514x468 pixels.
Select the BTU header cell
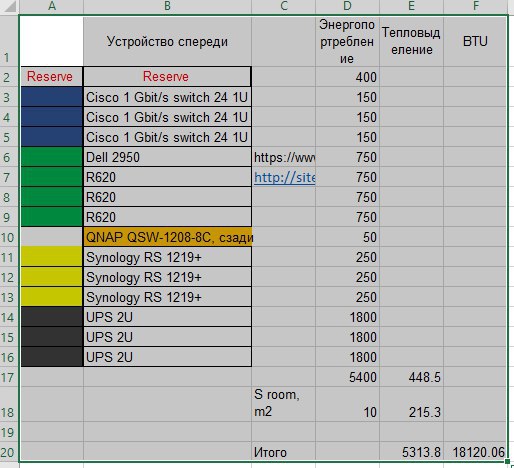pos(475,41)
